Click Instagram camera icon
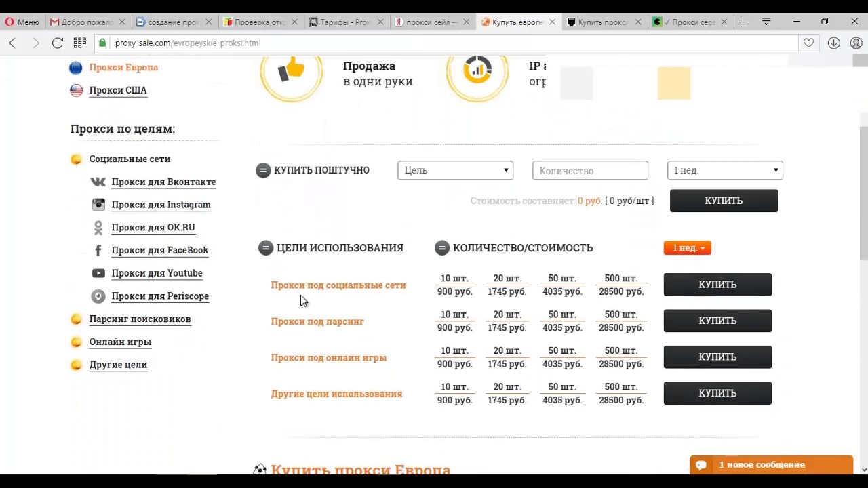 tap(98, 205)
